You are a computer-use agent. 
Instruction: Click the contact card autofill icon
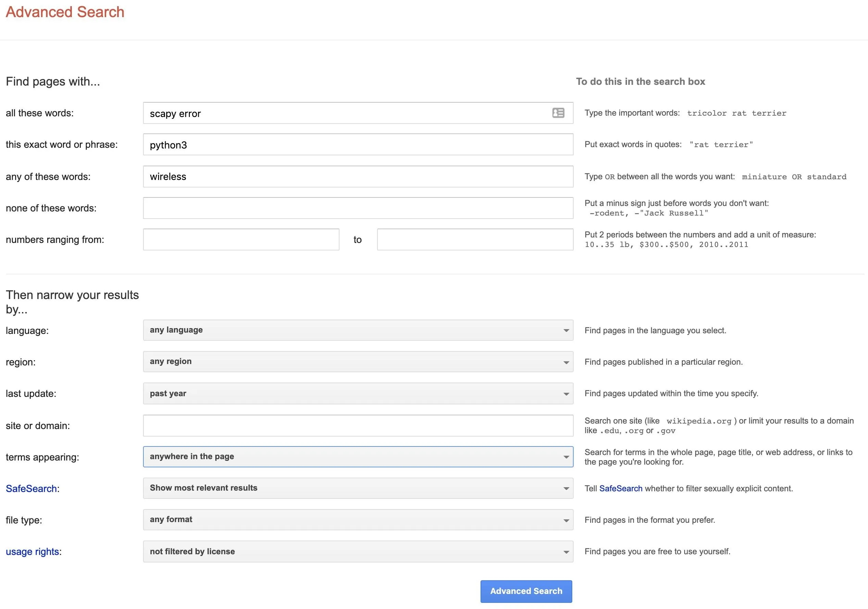coord(558,113)
